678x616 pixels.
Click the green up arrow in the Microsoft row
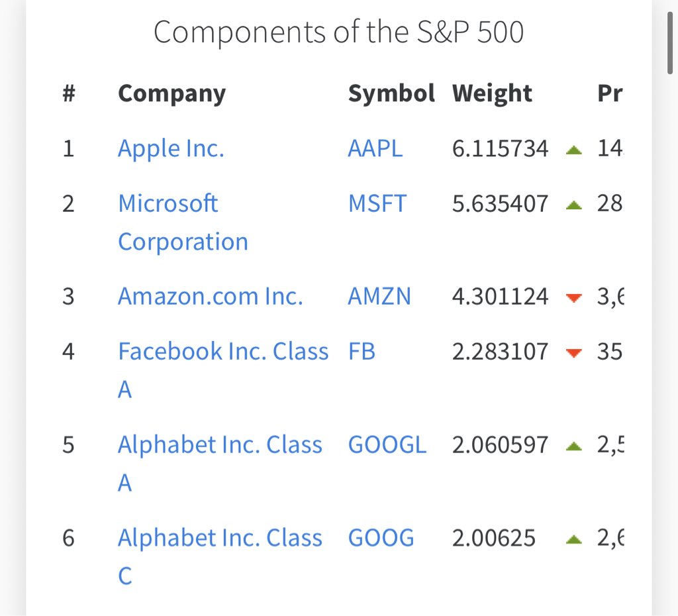tap(574, 205)
